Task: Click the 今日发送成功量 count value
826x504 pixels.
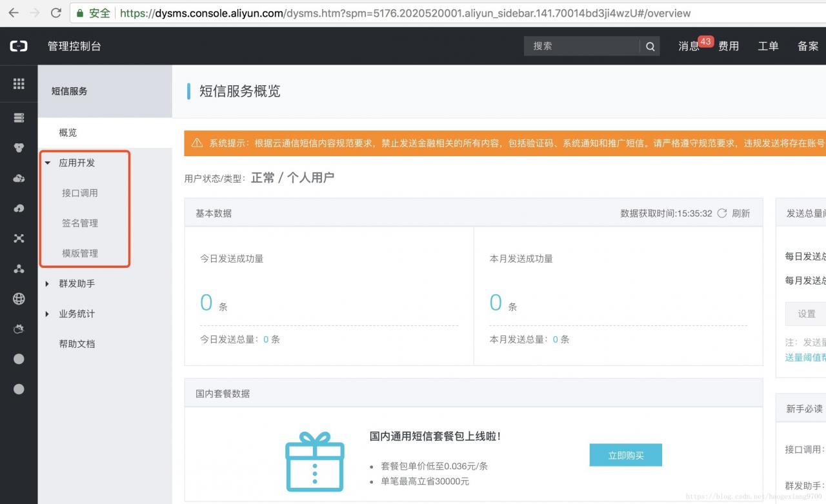Action: pos(206,302)
